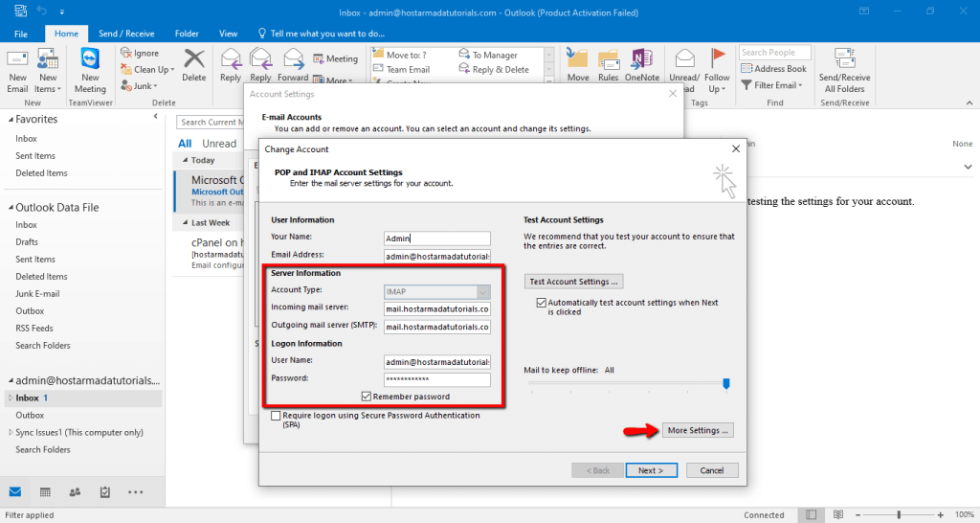
Task: Open the File tab
Action: pyautogui.click(x=21, y=34)
